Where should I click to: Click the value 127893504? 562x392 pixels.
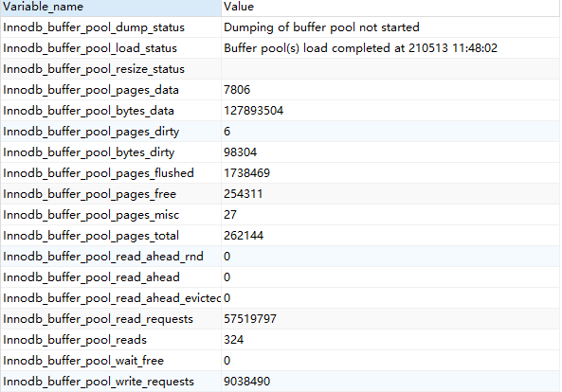pyautogui.click(x=253, y=111)
